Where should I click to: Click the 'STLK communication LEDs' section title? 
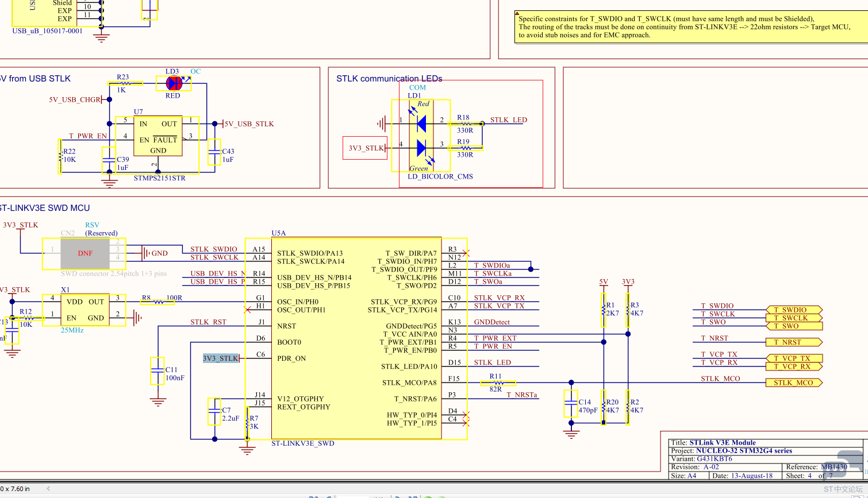tap(389, 79)
